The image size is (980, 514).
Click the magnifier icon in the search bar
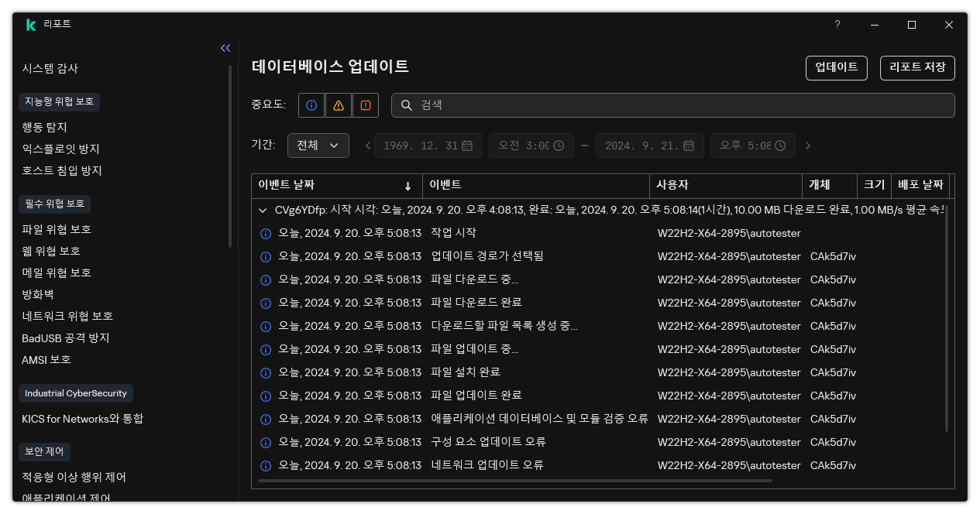click(x=407, y=105)
